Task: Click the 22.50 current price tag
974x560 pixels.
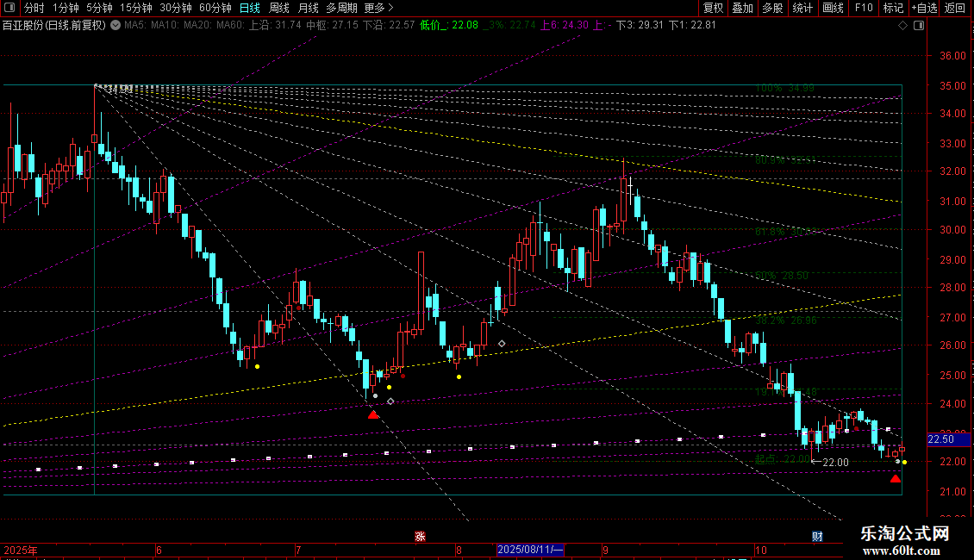Action: click(x=948, y=439)
